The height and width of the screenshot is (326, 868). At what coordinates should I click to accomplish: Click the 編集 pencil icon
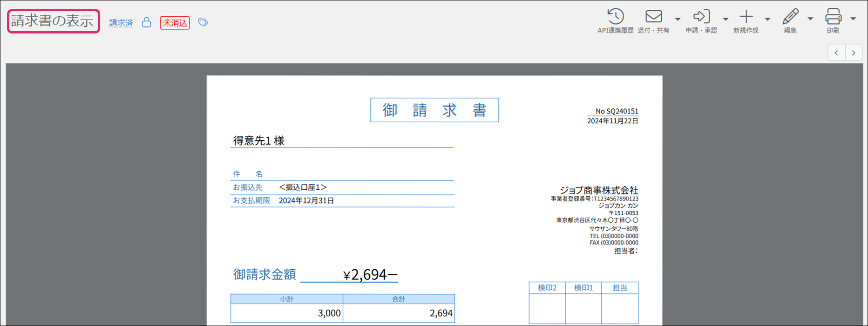point(790,17)
